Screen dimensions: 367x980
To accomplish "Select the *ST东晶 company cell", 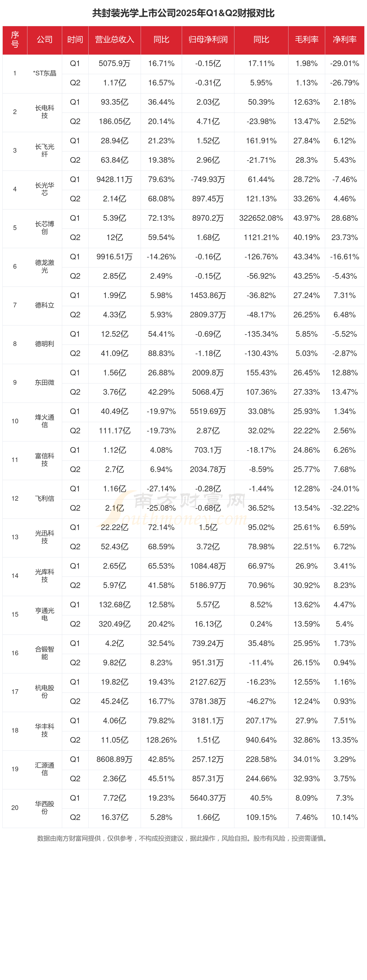I will coord(45,73).
